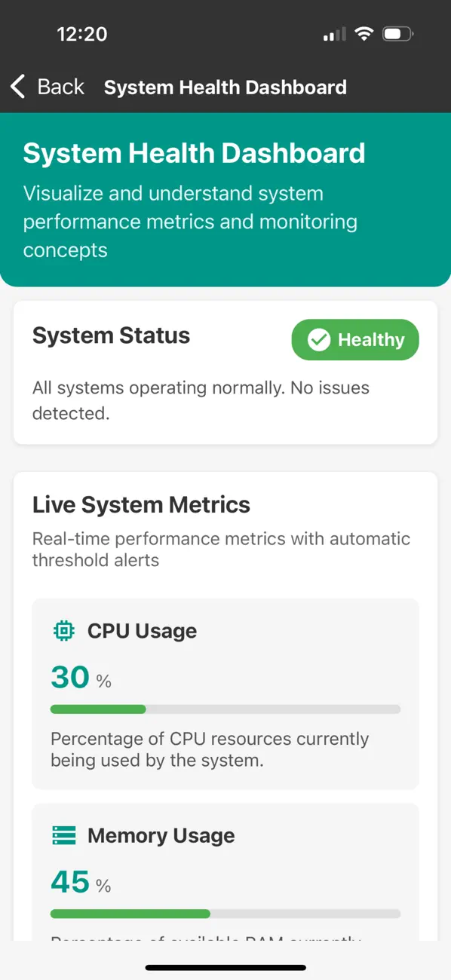Toggle the CPU Usage metric card
This screenshot has width=451, height=980.
[x=225, y=694]
